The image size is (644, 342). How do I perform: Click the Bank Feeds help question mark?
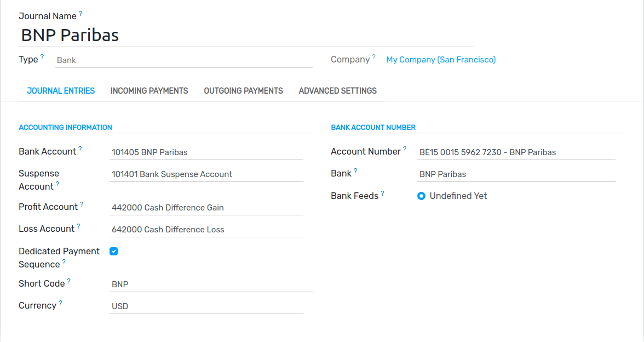pos(382,193)
